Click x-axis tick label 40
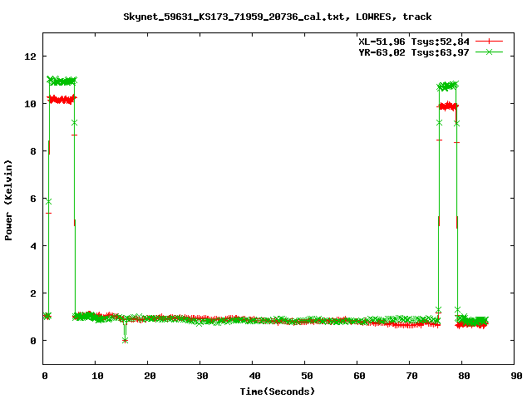Screen dimensions: 532x399 pos(254,376)
